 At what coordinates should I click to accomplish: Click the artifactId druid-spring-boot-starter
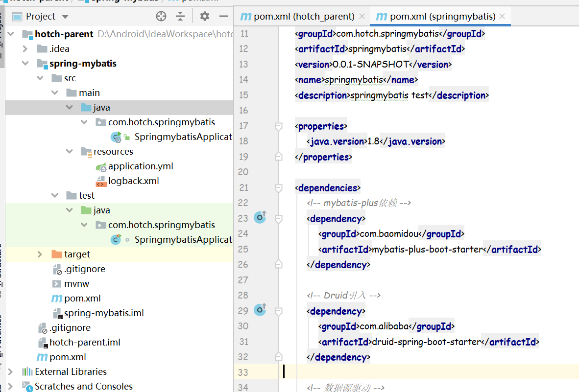(x=426, y=342)
